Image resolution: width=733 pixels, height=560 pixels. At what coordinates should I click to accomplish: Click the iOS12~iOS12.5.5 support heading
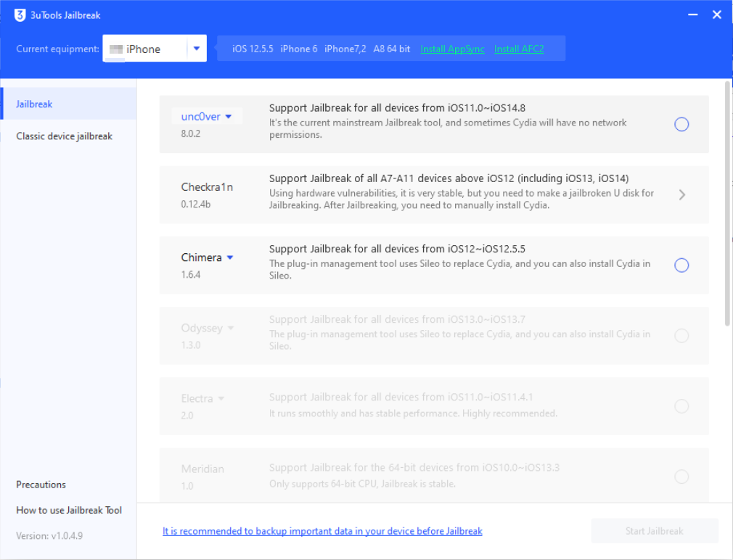tap(398, 249)
